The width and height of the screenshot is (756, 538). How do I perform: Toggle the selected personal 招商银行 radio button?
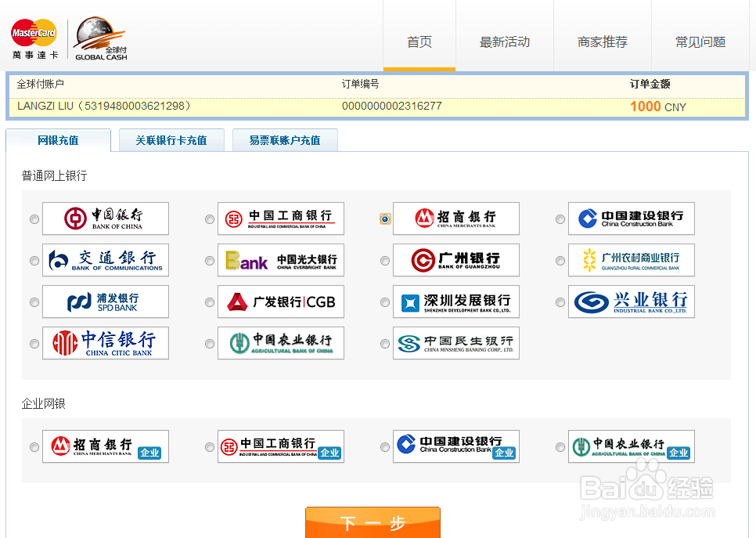385,219
